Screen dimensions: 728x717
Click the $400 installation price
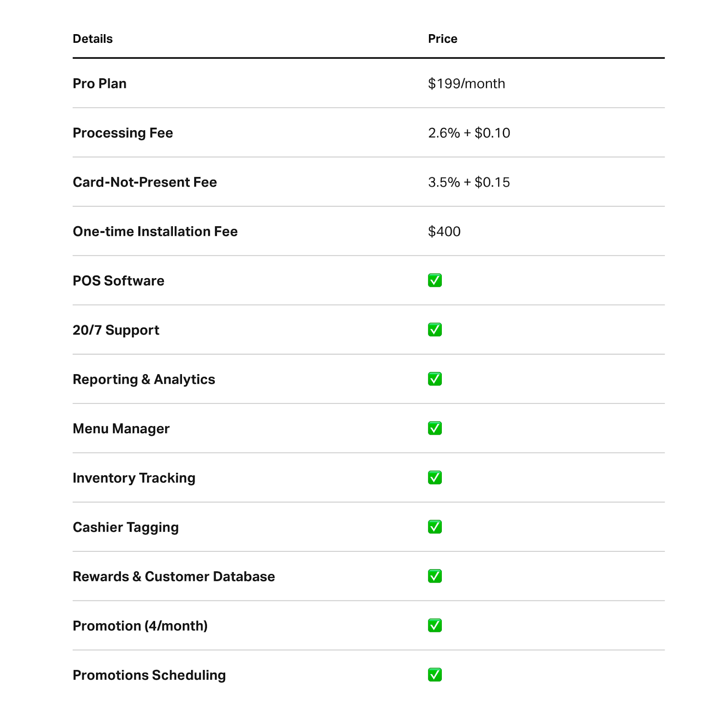click(444, 231)
